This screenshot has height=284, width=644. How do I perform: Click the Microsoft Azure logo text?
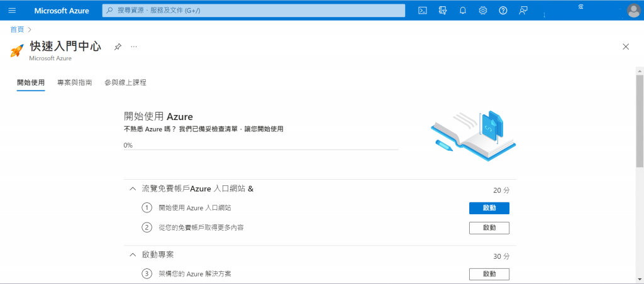pyautogui.click(x=62, y=11)
